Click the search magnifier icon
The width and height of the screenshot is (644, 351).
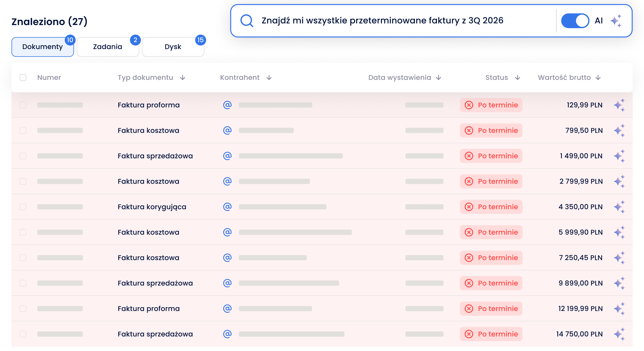click(247, 21)
